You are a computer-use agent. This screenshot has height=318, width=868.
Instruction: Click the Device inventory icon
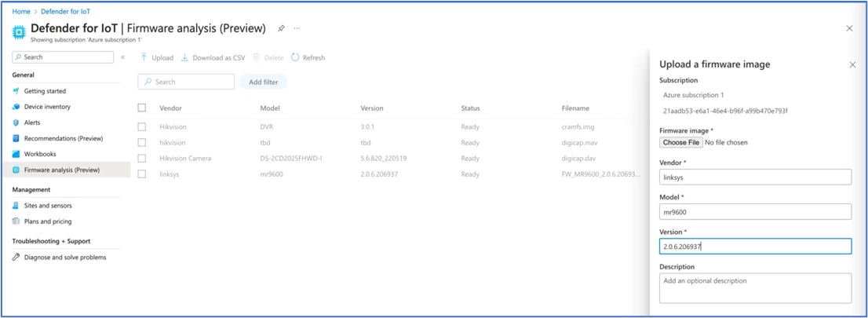pos(16,107)
